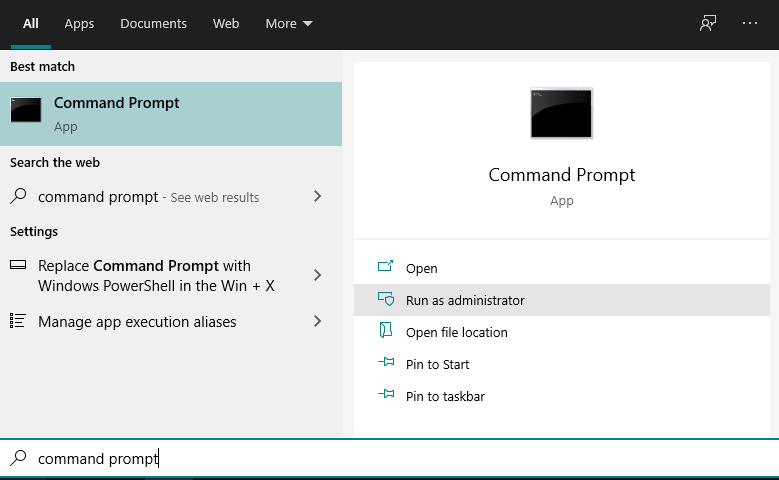Viewport: 779px width, 480px height.
Task: Switch to the Apps tab
Action: 79,23
